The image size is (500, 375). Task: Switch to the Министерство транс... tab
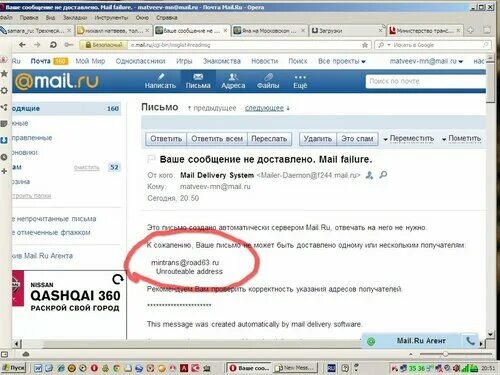[424, 30]
